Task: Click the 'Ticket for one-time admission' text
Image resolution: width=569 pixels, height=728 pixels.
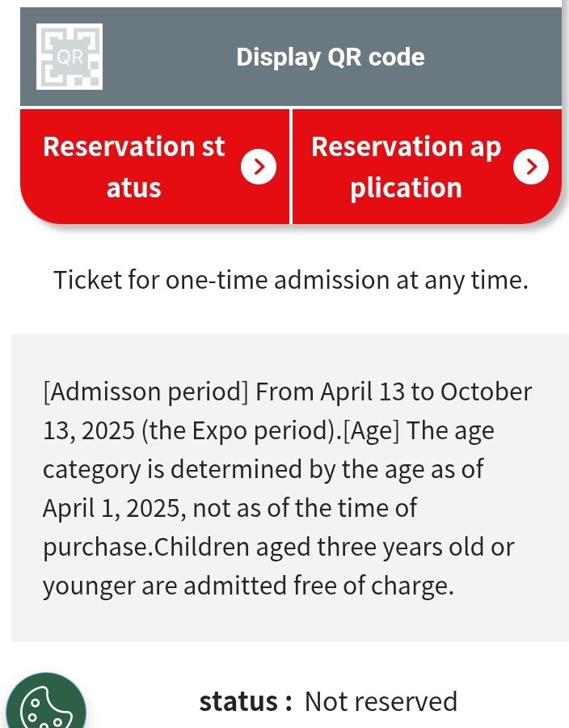Action: 290,280
